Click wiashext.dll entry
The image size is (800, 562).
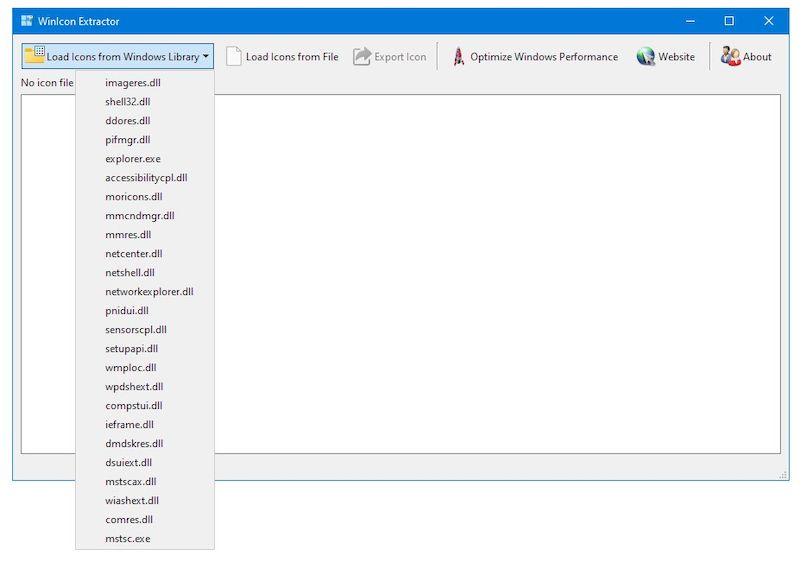[x=145, y=500]
